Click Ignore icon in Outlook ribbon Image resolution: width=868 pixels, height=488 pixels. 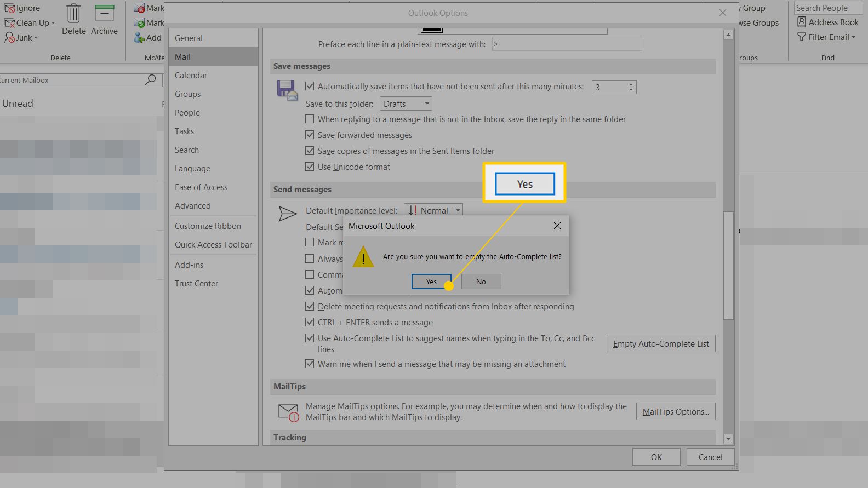[x=9, y=8]
